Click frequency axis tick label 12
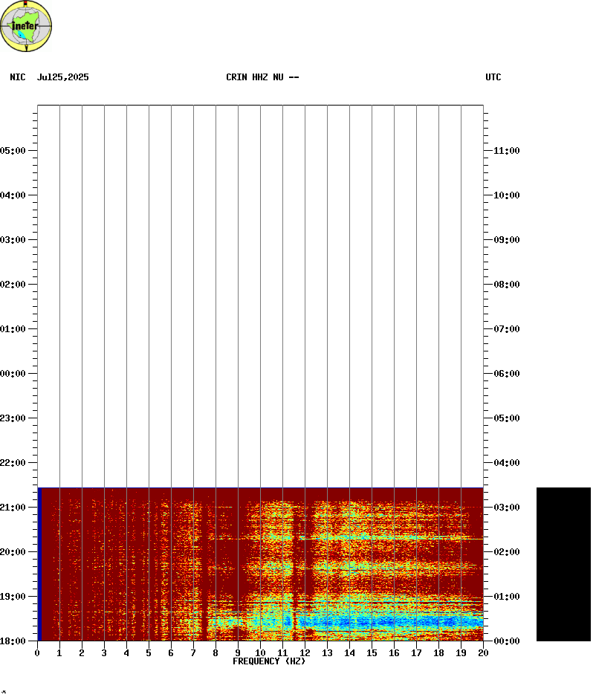This screenshot has width=596, height=700. [305, 653]
